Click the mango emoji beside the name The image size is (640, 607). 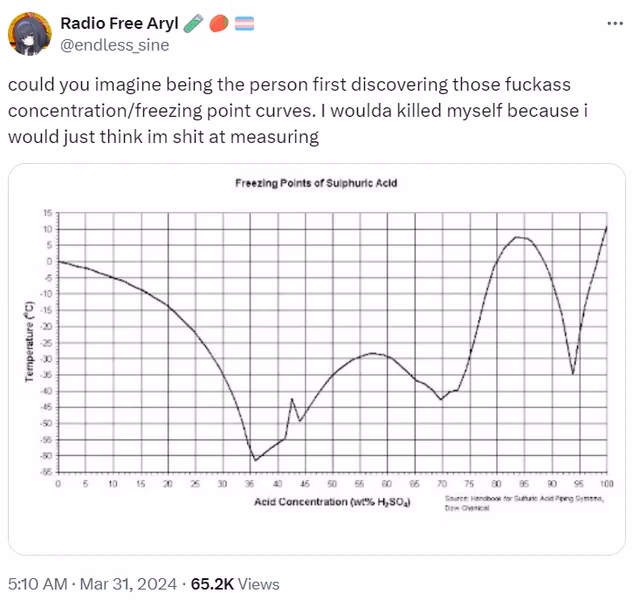click(219, 23)
